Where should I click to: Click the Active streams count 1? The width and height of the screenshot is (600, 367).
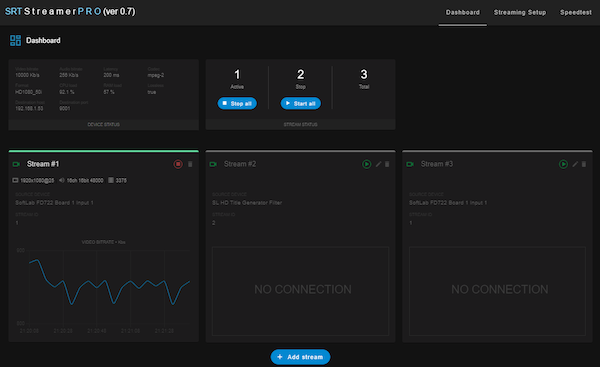pyautogui.click(x=237, y=74)
